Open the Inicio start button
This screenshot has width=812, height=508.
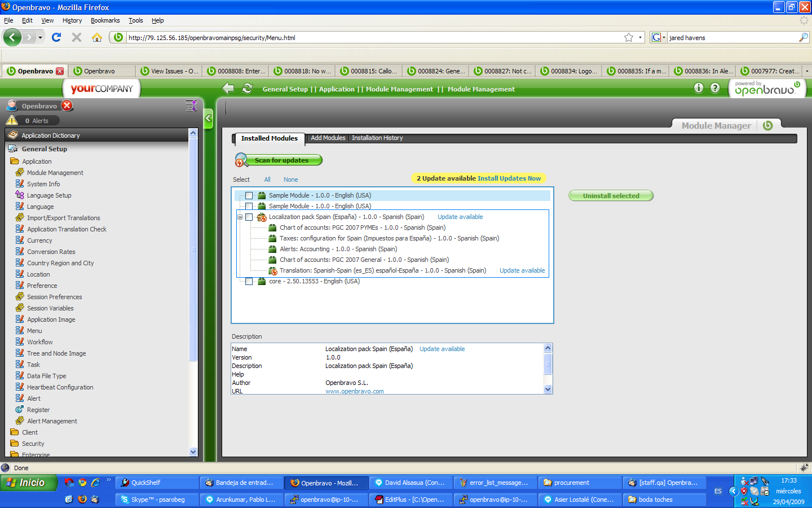point(29,483)
